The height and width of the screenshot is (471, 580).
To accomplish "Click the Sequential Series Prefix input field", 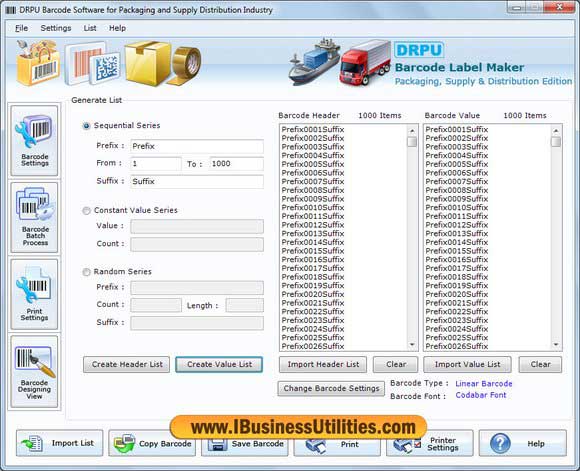I will [x=197, y=146].
